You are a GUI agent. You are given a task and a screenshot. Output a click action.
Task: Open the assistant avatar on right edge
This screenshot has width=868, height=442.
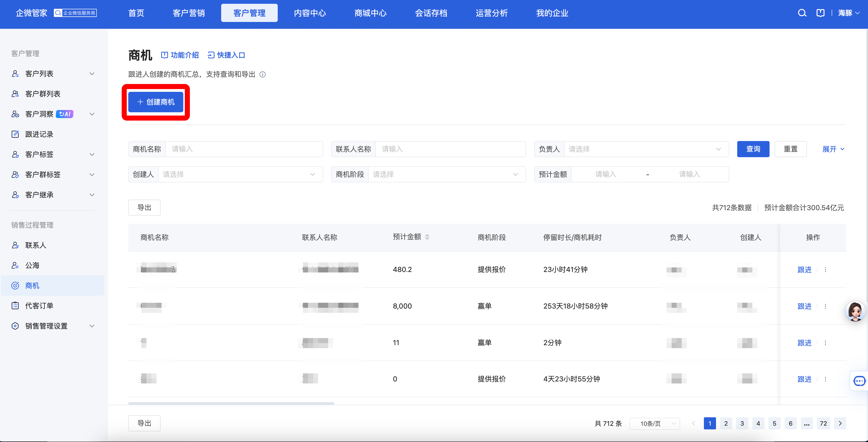click(855, 311)
